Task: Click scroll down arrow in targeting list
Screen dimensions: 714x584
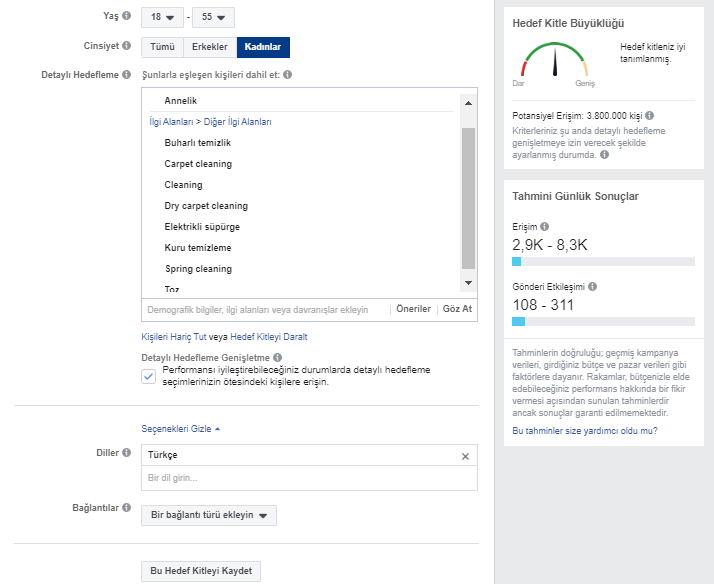Action: pyautogui.click(x=468, y=283)
